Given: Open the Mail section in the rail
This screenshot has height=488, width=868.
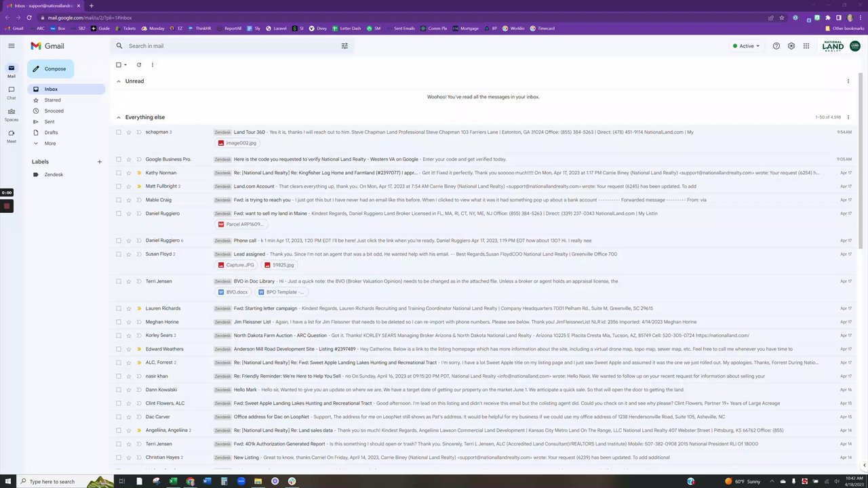Looking at the screenshot, I should (12, 71).
